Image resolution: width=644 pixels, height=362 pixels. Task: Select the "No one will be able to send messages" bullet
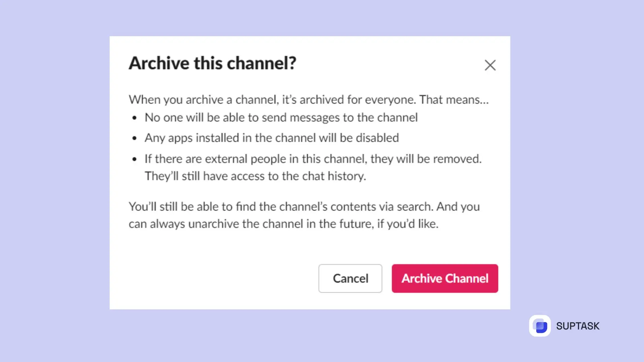click(281, 118)
